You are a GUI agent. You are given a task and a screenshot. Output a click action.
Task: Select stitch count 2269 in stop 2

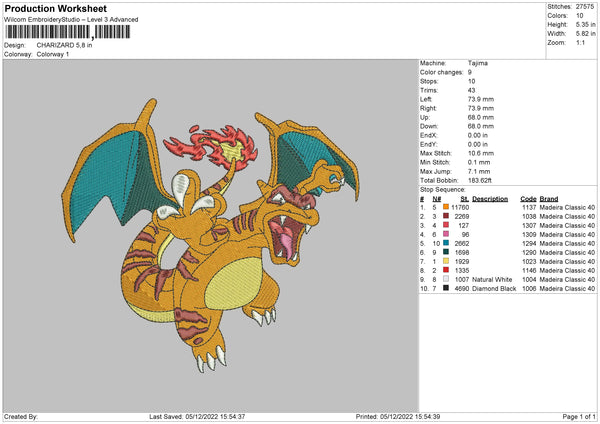coord(462,216)
